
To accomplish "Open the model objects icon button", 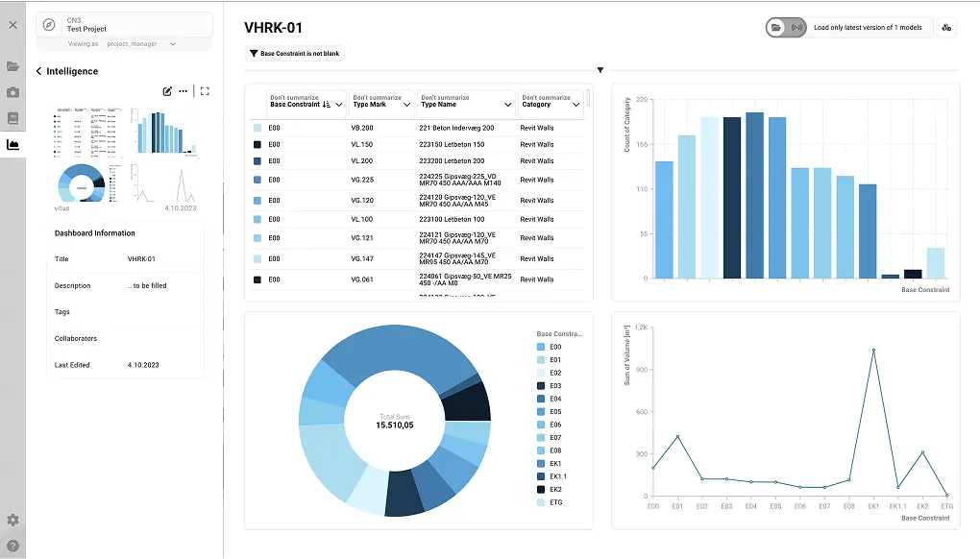I will point(946,27).
